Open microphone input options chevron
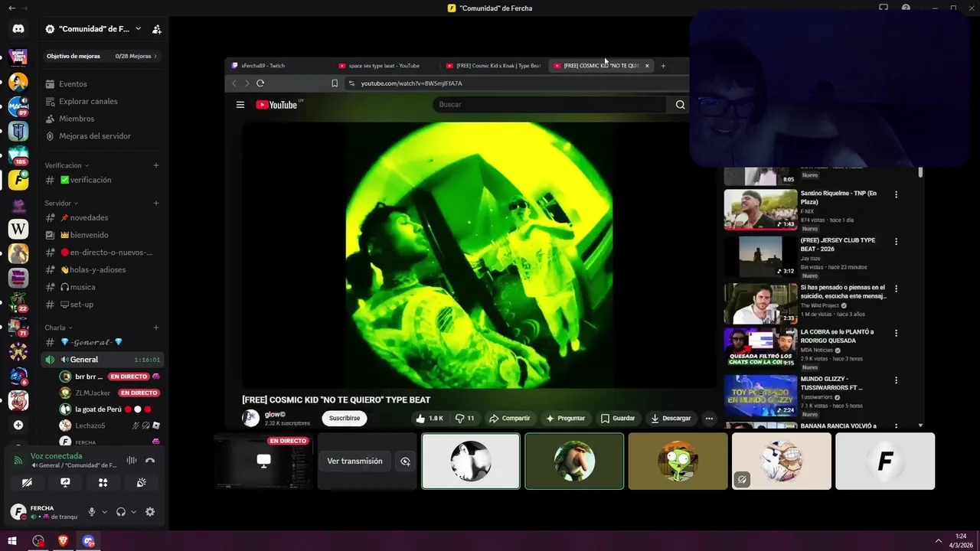 104,512
